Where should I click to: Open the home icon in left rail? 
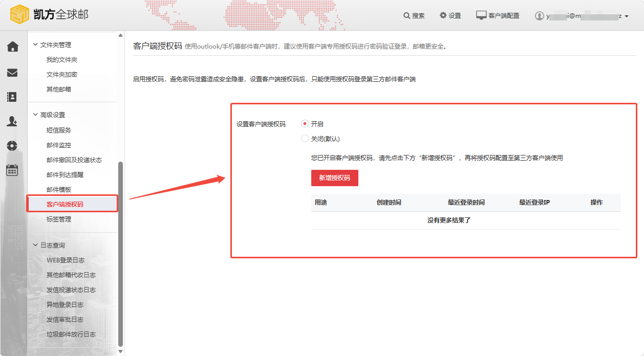coord(12,47)
